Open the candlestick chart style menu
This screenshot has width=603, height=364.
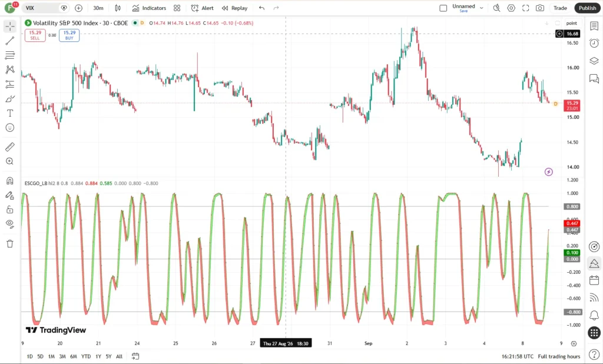click(x=118, y=8)
